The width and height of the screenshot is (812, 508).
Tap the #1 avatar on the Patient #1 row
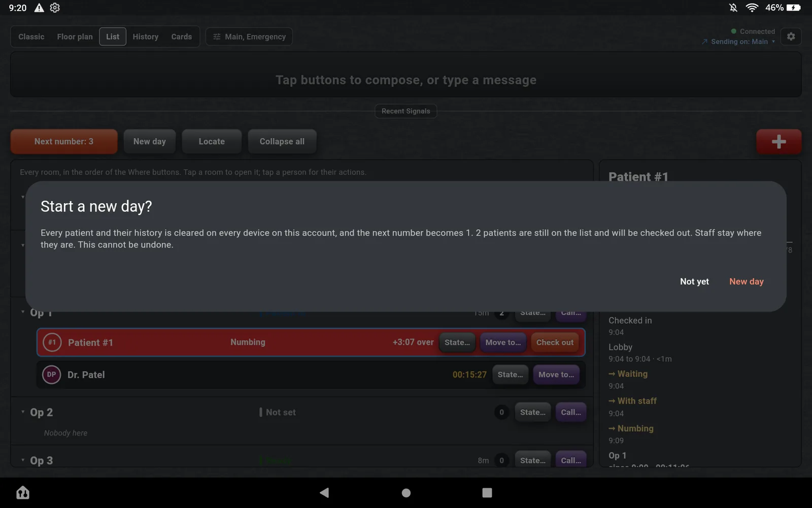52,342
